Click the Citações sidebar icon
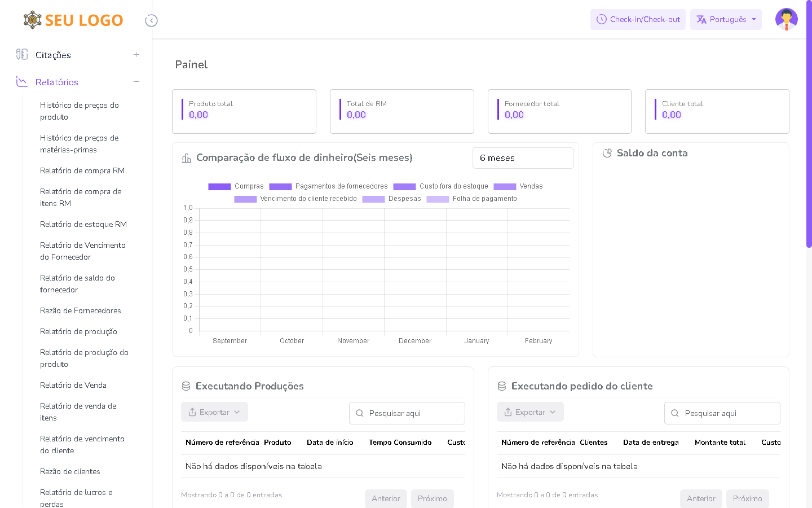Image resolution: width=812 pixels, height=508 pixels. click(22, 55)
